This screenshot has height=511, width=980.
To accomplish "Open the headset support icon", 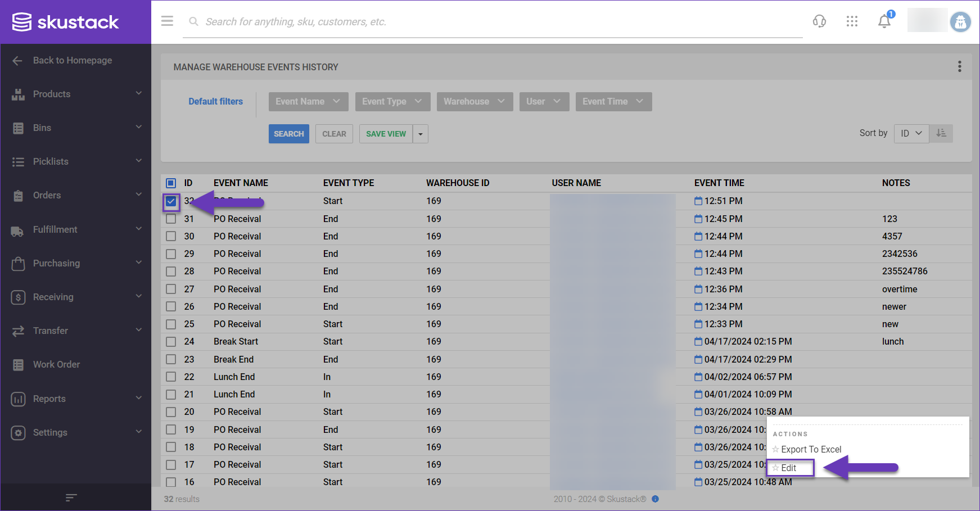I will coord(819,21).
